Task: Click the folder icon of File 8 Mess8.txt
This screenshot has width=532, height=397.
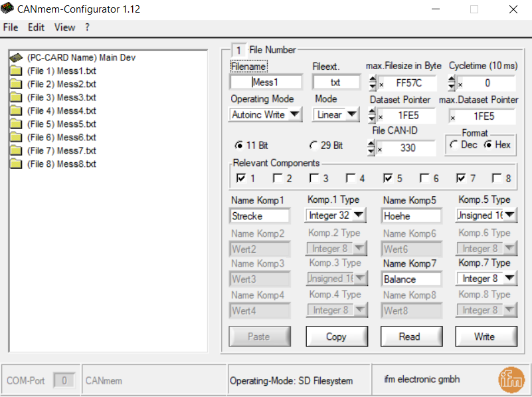Action: pyautogui.click(x=16, y=164)
